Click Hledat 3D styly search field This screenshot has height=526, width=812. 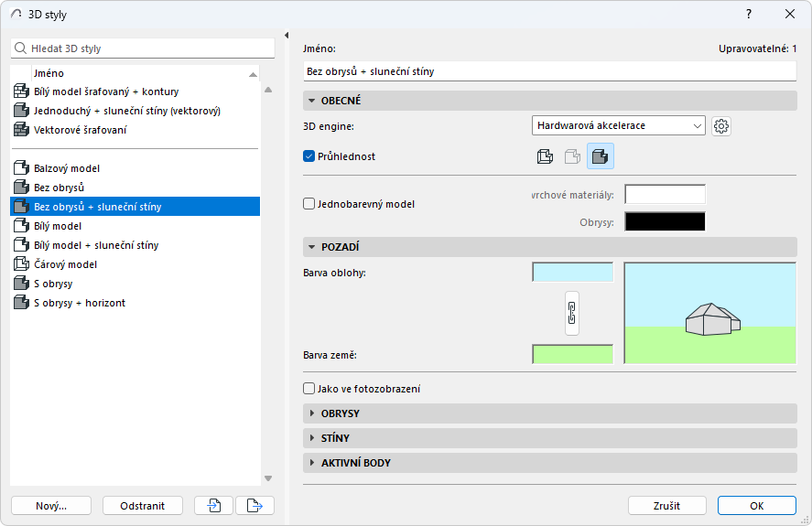(143, 48)
